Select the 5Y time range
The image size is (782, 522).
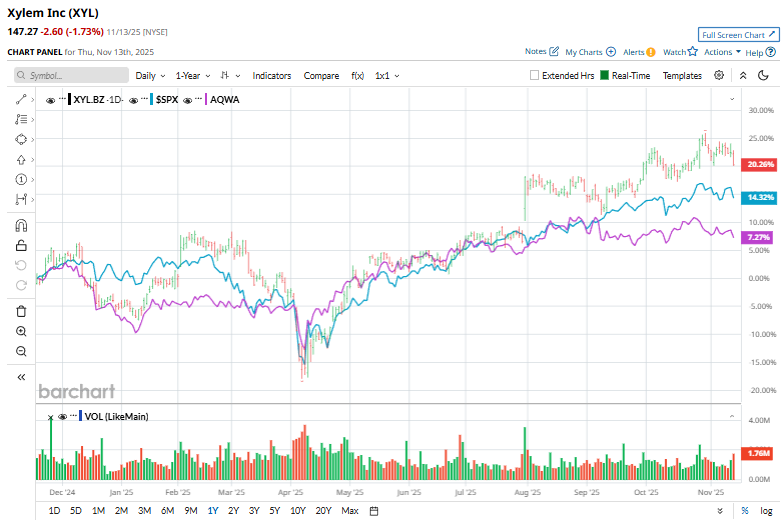tap(275, 511)
